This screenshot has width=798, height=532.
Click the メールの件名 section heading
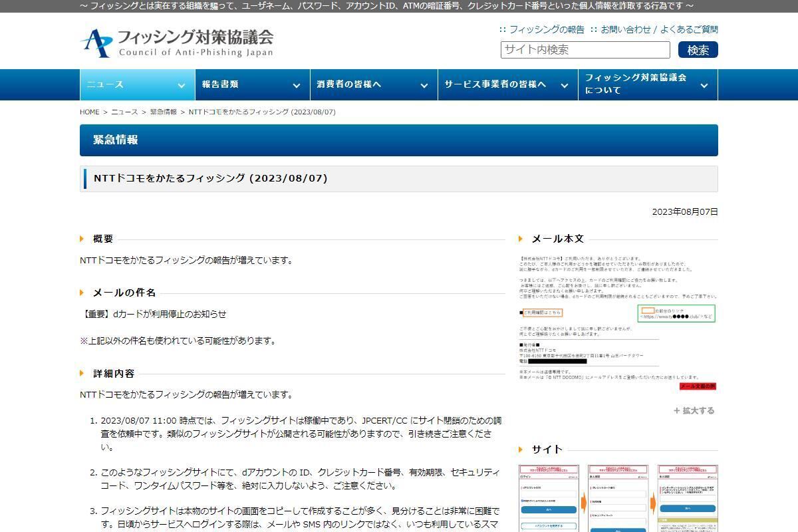click(124, 293)
